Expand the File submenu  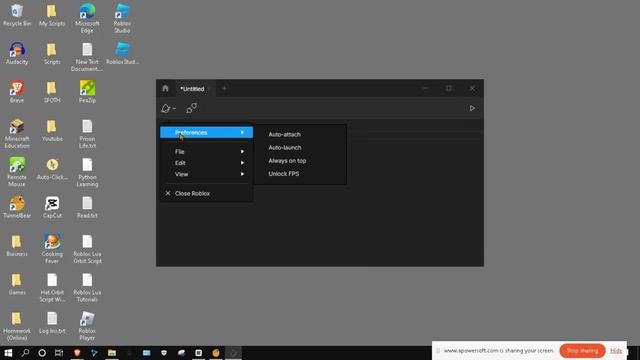(x=207, y=151)
